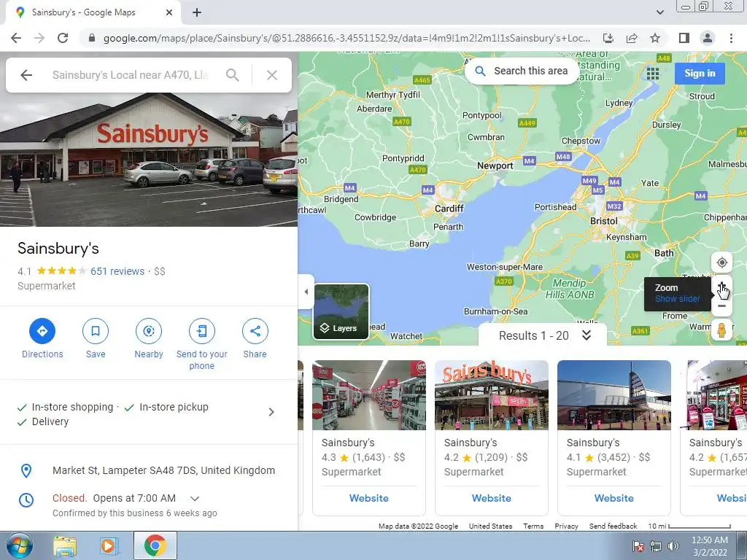Select Send to your phone icon
This screenshot has height=560, width=747.
tap(202, 331)
